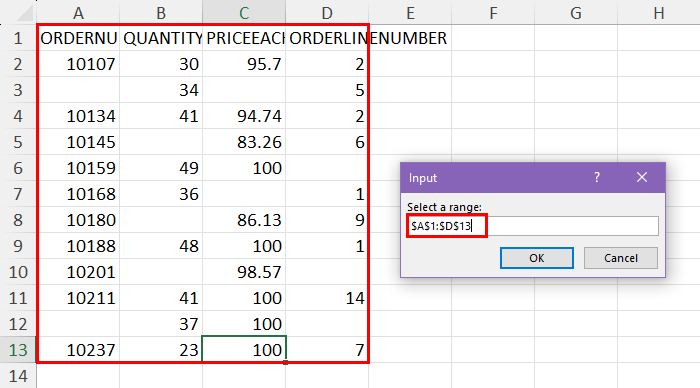Select column D header
Viewport: 700px width, 388px height.
(x=327, y=13)
